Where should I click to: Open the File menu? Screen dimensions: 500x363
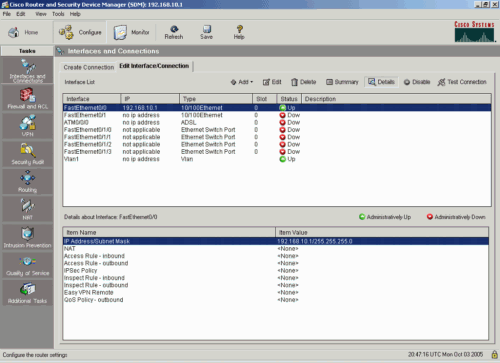[x=7, y=14]
